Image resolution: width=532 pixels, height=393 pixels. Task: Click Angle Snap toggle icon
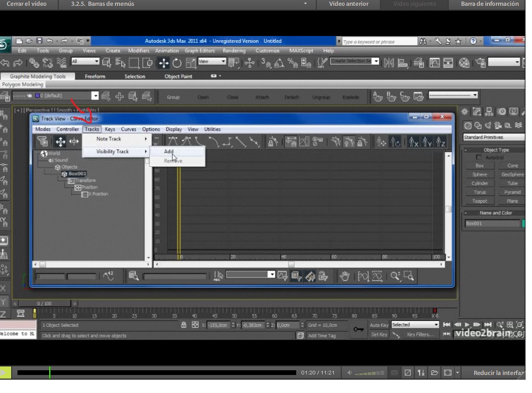[279, 62]
